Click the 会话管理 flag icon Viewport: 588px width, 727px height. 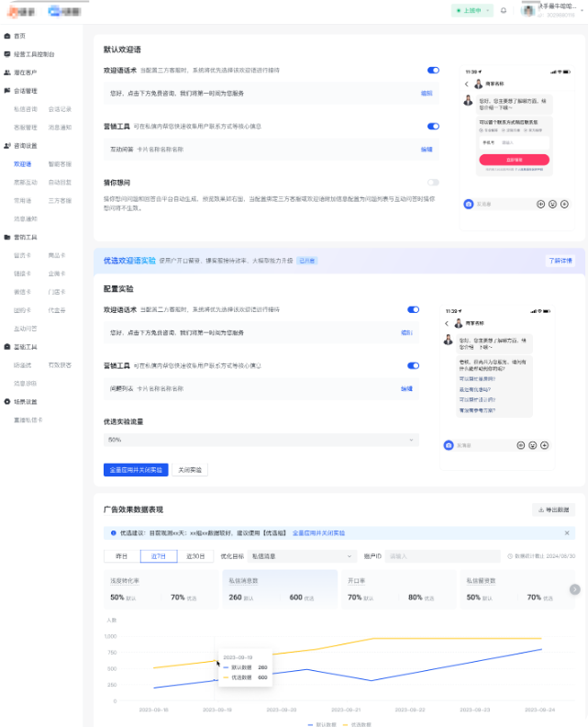click(7, 90)
